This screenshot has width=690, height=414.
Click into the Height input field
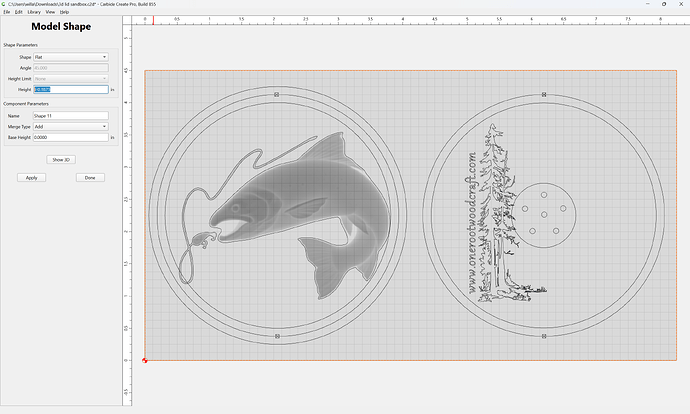click(71, 89)
